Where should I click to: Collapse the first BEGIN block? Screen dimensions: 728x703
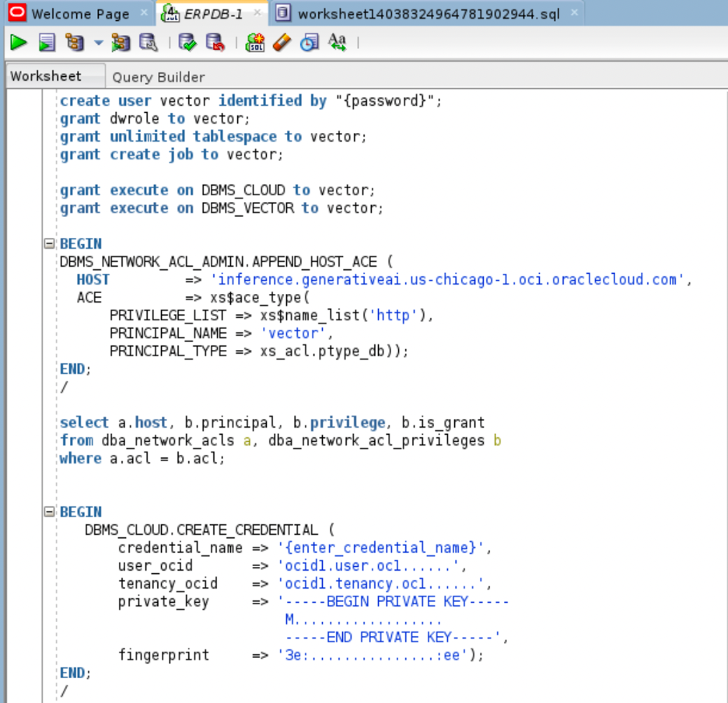[x=49, y=243]
